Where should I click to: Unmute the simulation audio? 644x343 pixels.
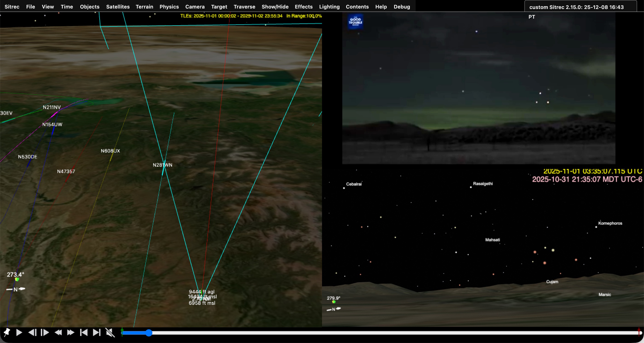pyautogui.click(x=110, y=332)
